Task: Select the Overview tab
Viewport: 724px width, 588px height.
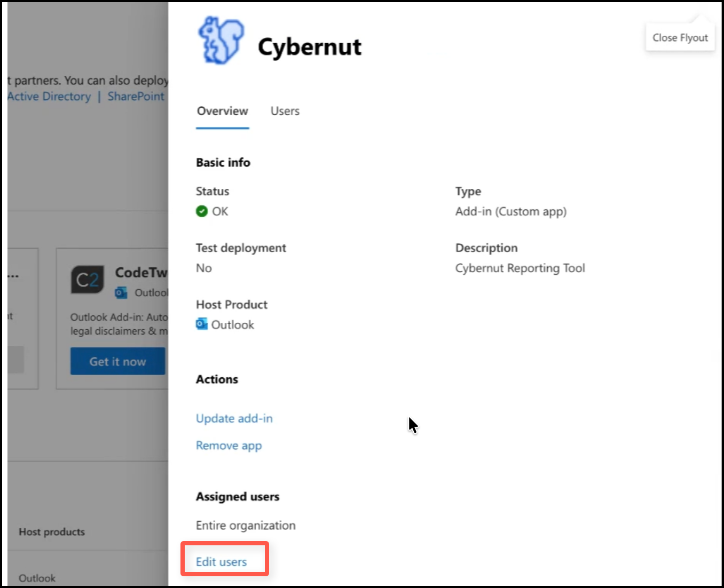Action: (x=222, y=111)
